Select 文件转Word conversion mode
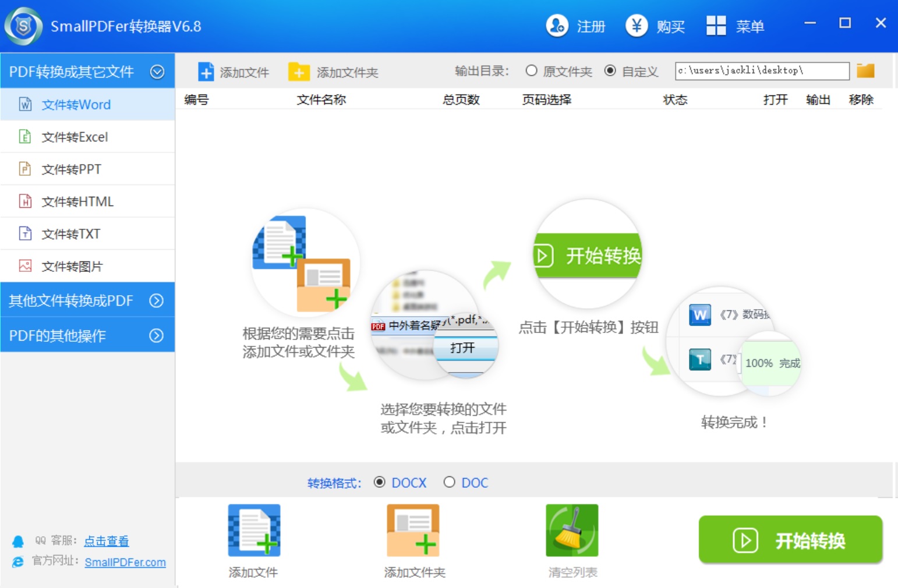Screen dimensions: 898x588 87,104
